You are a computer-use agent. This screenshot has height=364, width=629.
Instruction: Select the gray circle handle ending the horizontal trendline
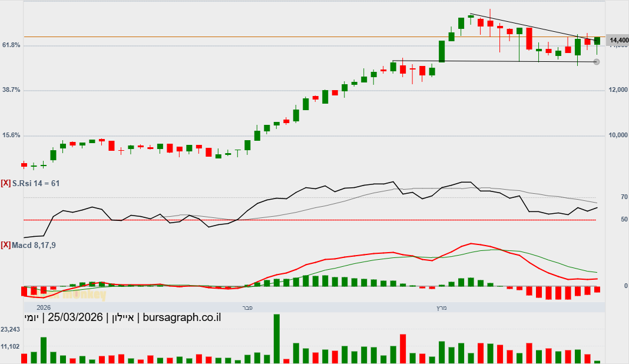[x=597, y=62]
